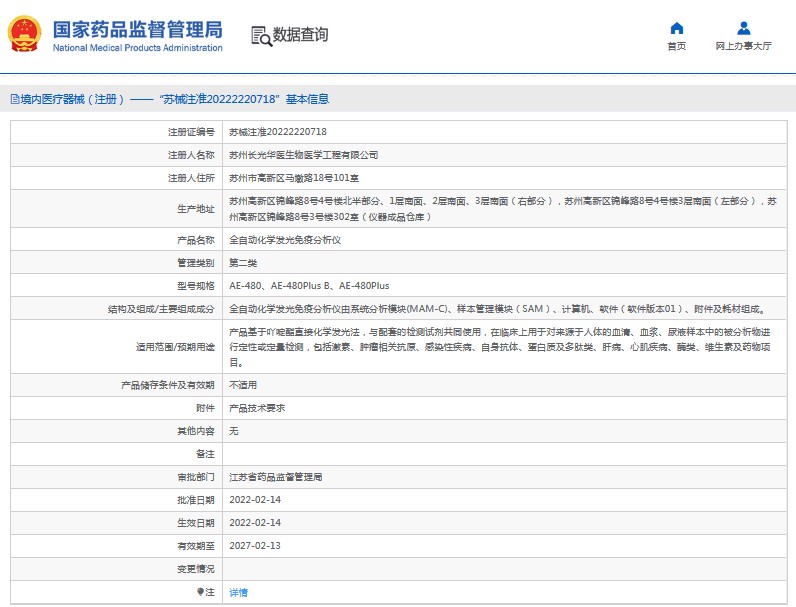Click the 产品储存条件及有效期 label

click(168, 385)
